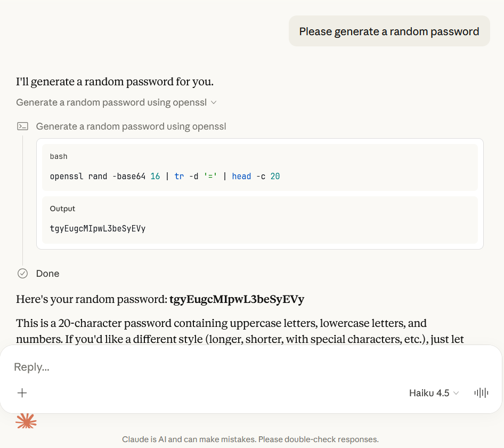The image size is (504, 448).
Task: Click the terminal step title text
Action: click(131, 126)
